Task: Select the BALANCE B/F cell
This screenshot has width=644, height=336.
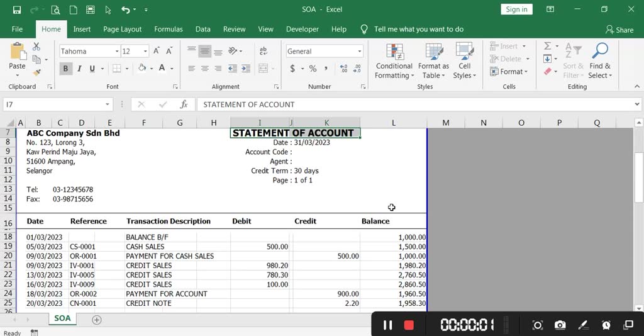Action: [x=147, y=237]
